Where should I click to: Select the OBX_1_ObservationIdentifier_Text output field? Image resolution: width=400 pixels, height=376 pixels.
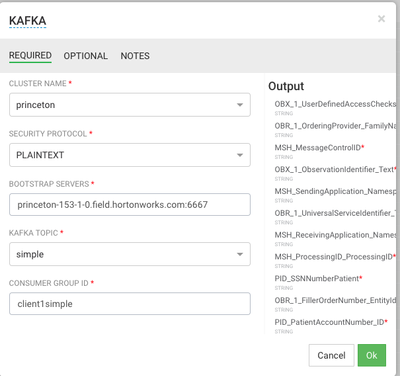pos(335,169)
